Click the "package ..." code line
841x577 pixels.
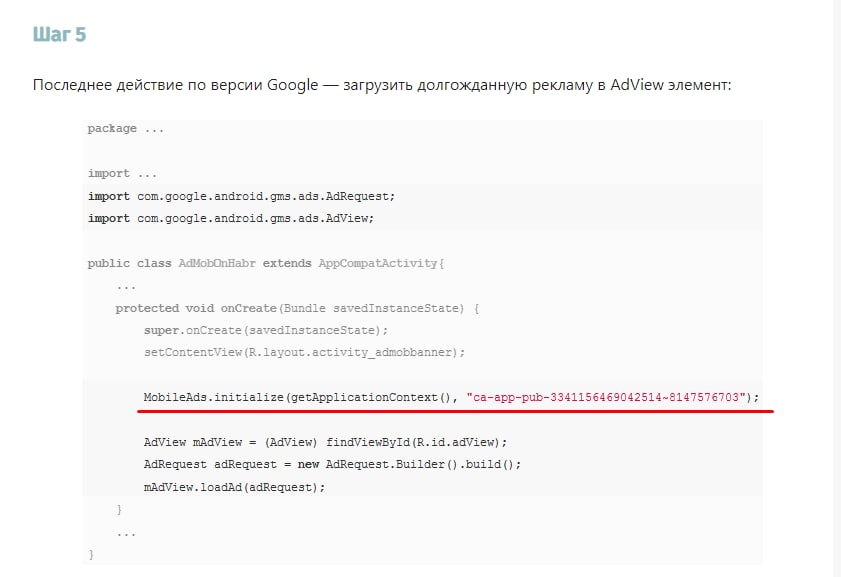tap(126, 129)
